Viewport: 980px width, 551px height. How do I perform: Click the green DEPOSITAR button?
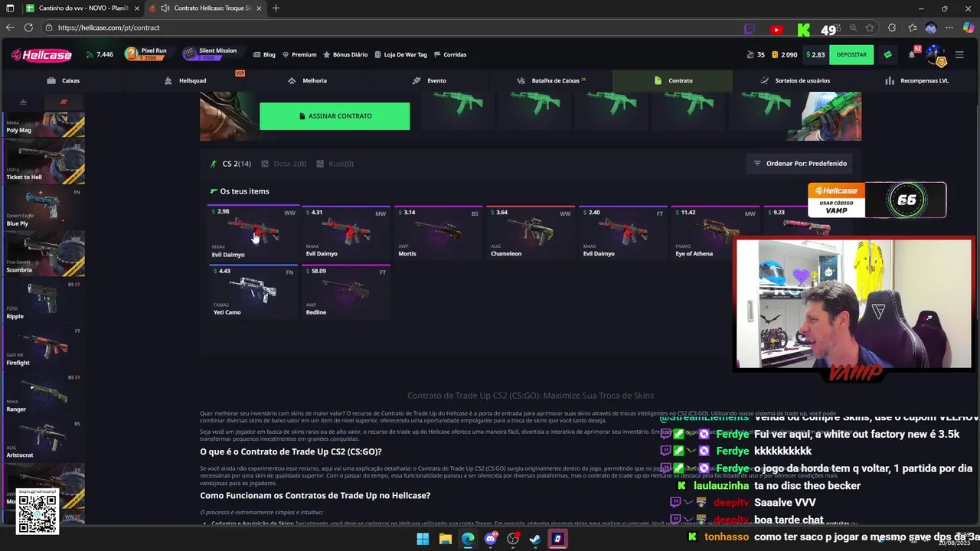(x=851, y=55)
